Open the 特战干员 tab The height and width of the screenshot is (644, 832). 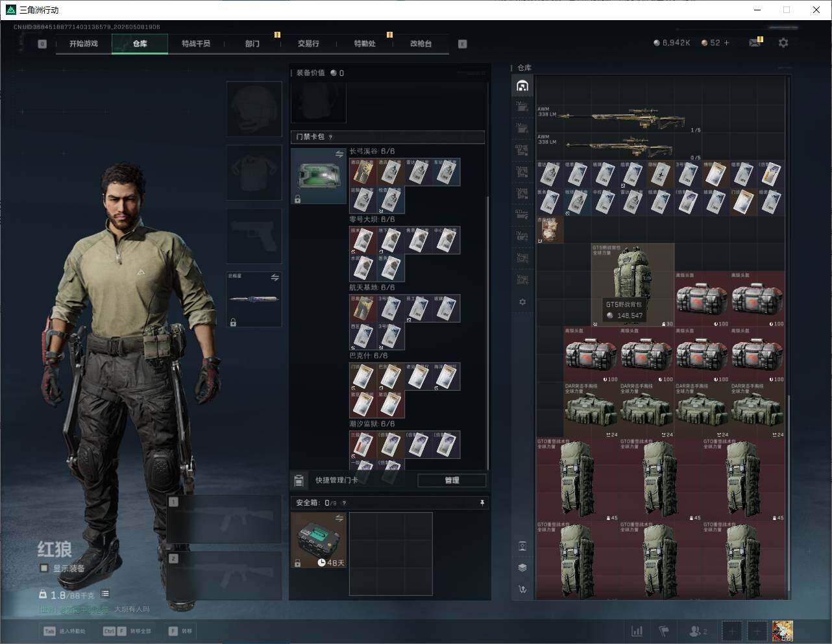pyautogui.click(x=196, y=44)
